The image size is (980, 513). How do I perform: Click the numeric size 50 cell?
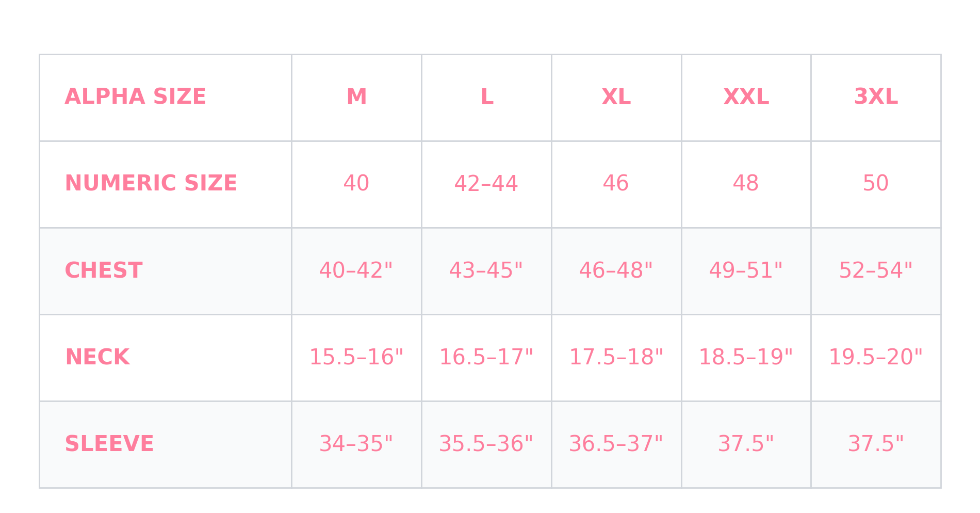click(876, 184)
